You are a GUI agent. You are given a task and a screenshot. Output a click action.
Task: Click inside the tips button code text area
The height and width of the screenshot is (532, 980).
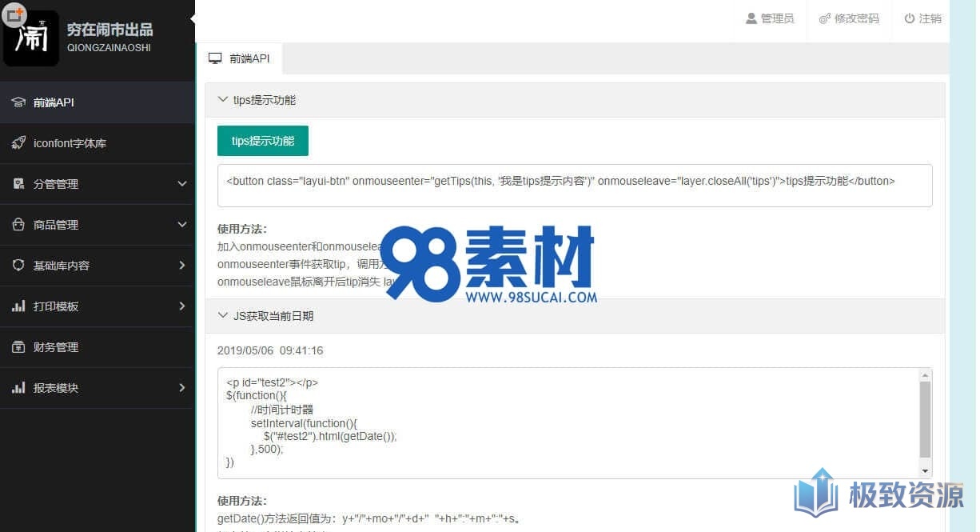(575, 186)
